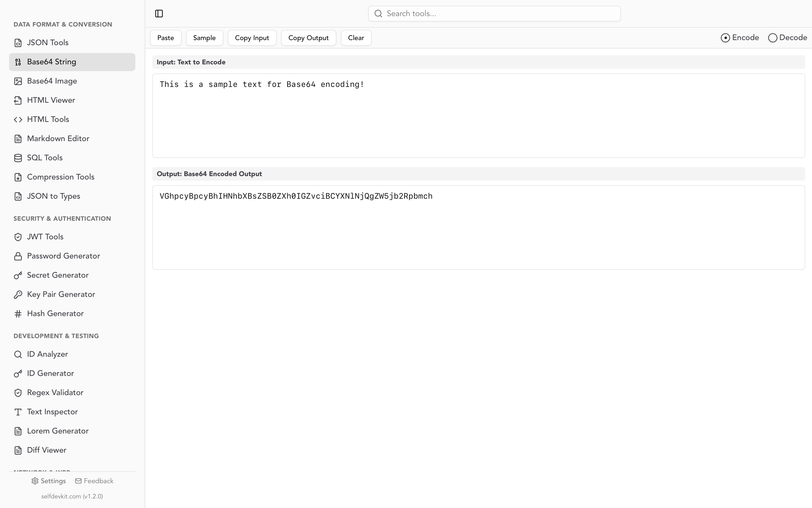The image size is (812, 508).
Task: Click the Copy Output button
Action: 308,38
